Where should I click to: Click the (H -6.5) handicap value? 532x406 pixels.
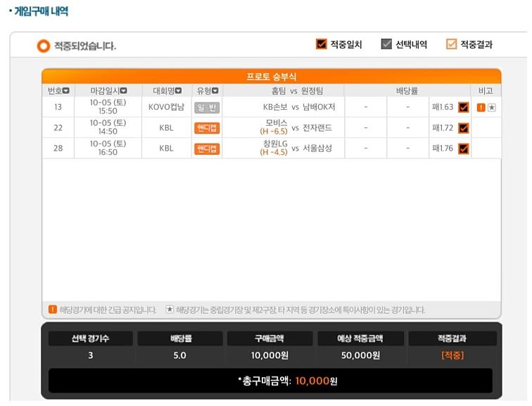274,132
